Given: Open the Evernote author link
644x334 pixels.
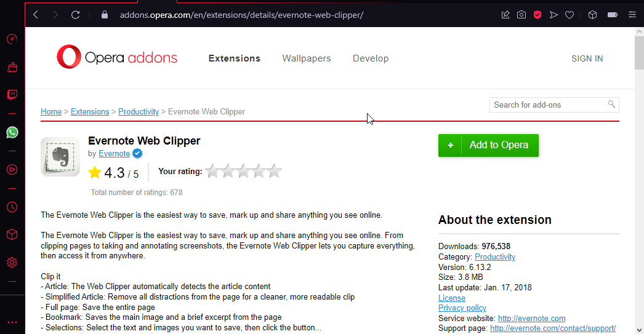Looking at the screenshot, I should click(114, 153).
